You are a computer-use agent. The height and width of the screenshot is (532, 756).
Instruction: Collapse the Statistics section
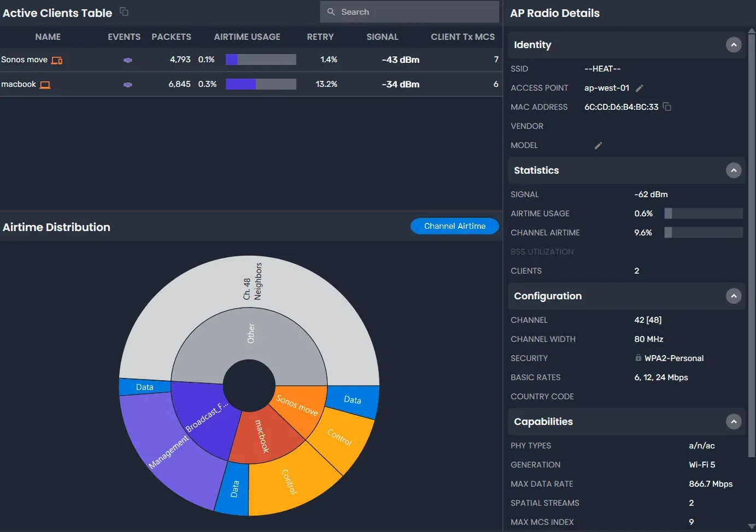pyautogui.click(x=734, y=170)
